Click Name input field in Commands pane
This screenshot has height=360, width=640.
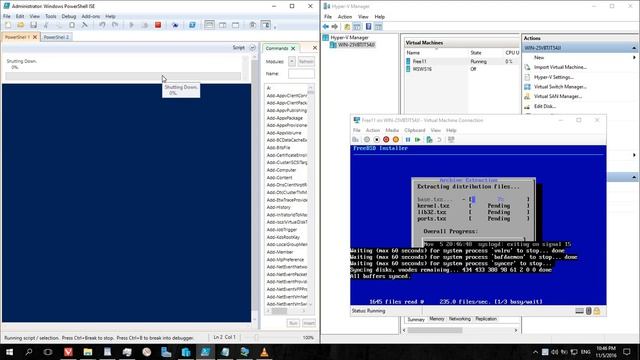click(x=301, y=74)
